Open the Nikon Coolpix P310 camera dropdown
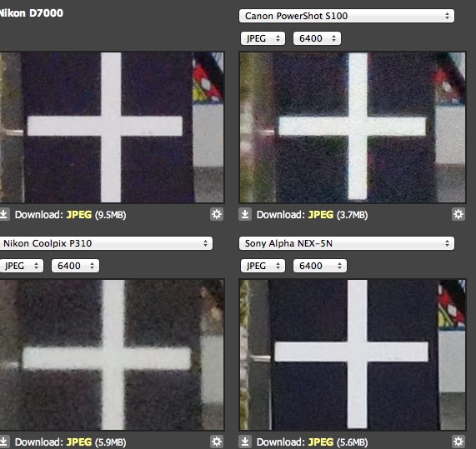This screenshot has height=449, width=476. pos(106,243)
